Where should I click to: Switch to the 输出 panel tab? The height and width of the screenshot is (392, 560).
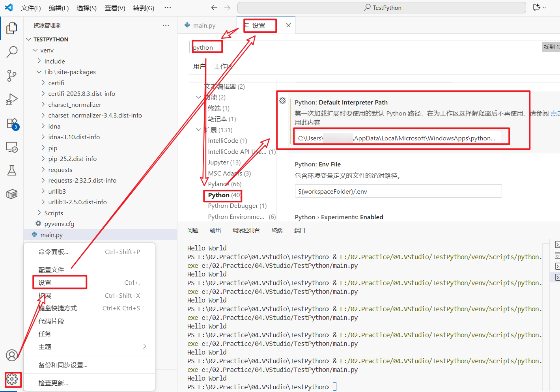click(215, 230)
